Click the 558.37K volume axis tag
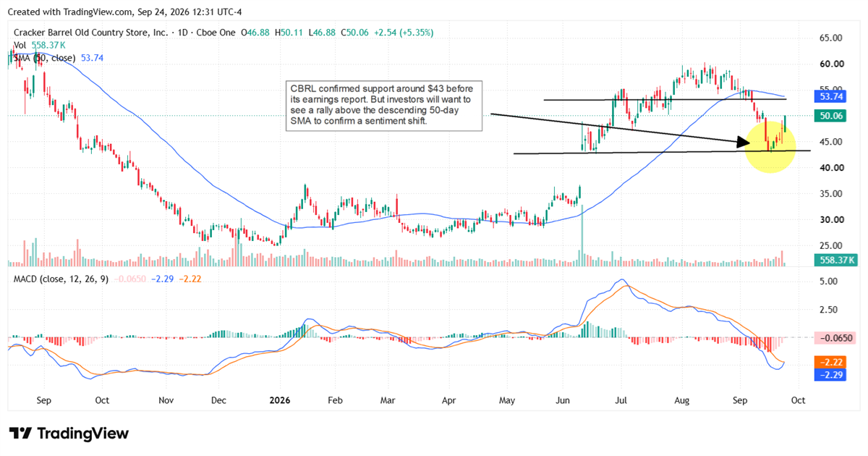The height and width of the screenshot is (456, 868). coord(836,260)
